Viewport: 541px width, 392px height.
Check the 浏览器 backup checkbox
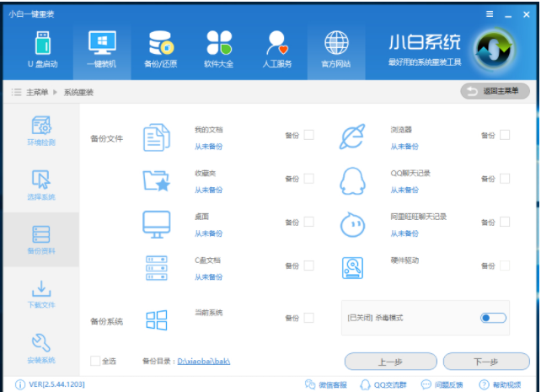point(505,135)
